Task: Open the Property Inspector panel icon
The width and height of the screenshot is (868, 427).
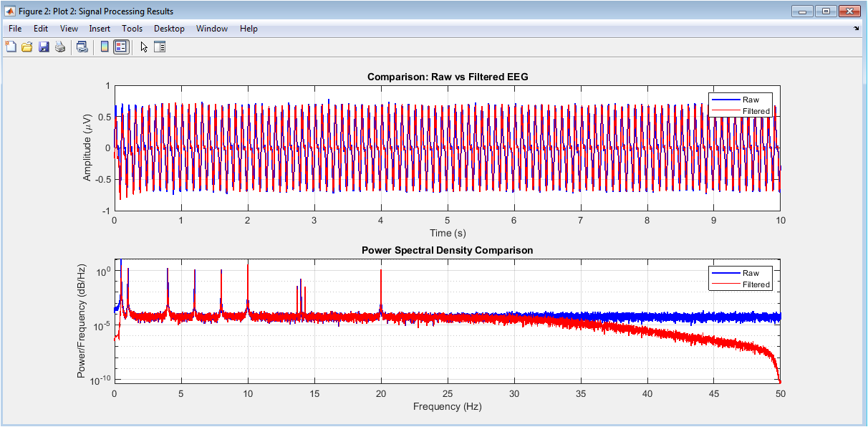Action: tap(160, 47)
